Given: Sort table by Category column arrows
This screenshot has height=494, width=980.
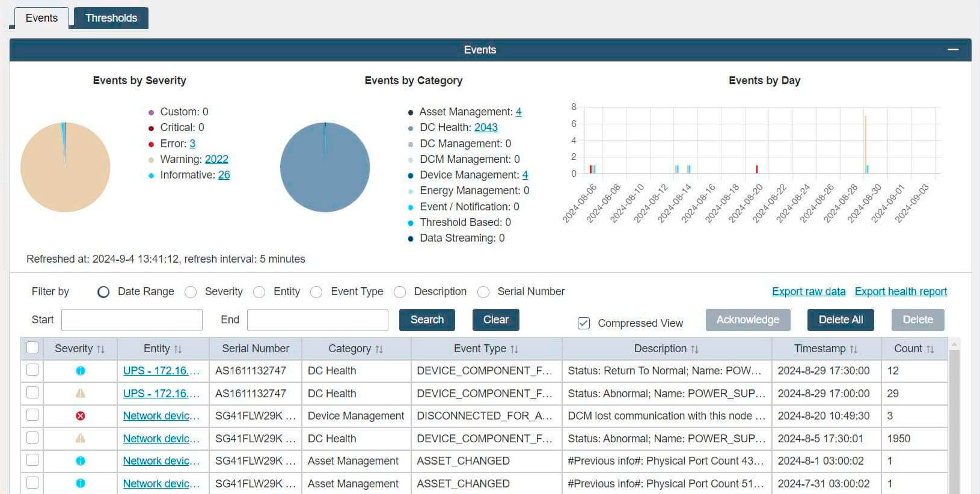Looking at the screenshot, I should pos(379,349).
